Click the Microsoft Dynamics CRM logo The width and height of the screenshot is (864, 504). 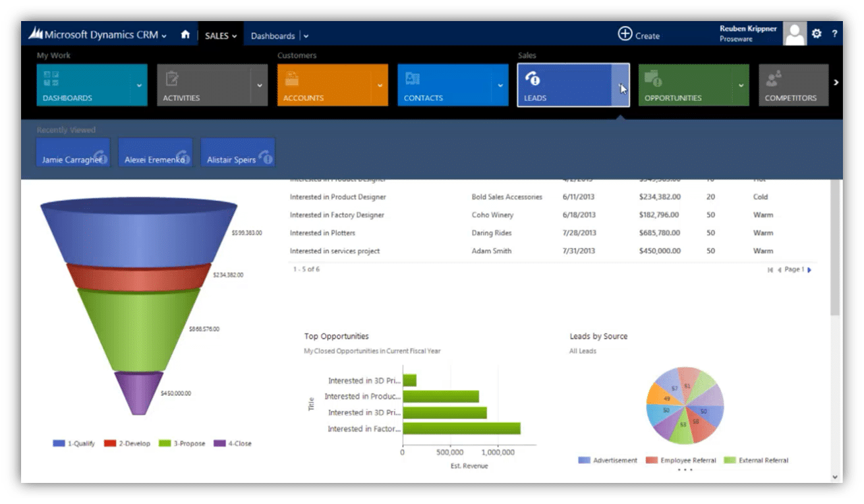[94, 35]
